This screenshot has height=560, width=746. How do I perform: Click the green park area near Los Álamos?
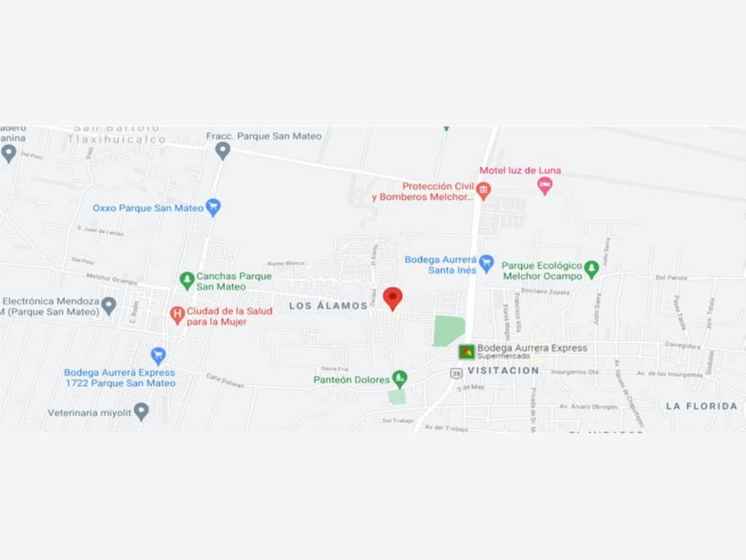[448, 330]
